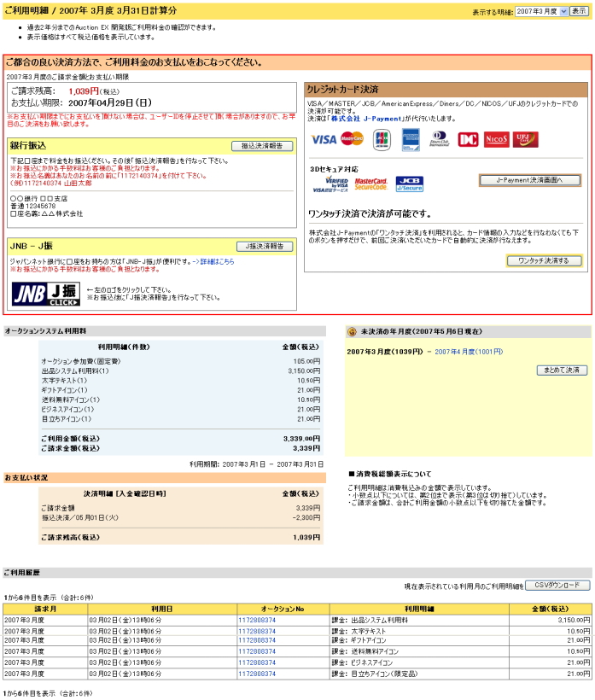
Task: Open auction number link in 太字テキスト row
Action: pos(257,631)
